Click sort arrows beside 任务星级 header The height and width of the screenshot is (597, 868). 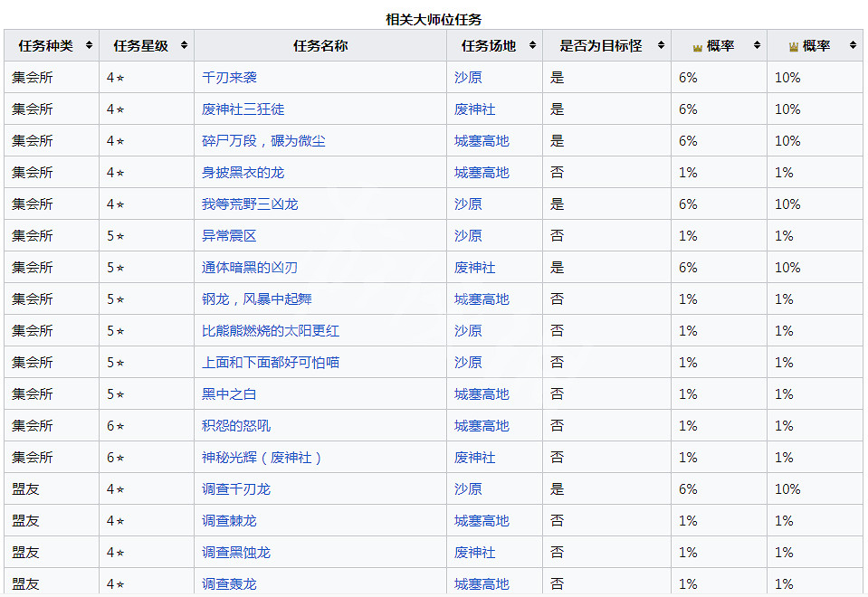[x=184, y=45]
